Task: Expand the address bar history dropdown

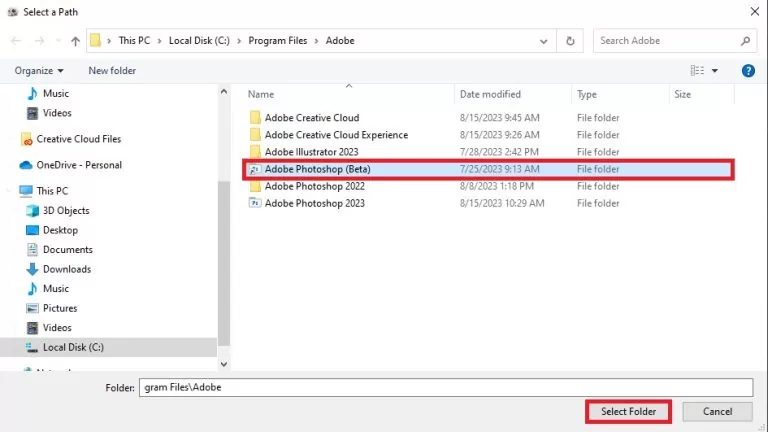Action: pos(544,41)
